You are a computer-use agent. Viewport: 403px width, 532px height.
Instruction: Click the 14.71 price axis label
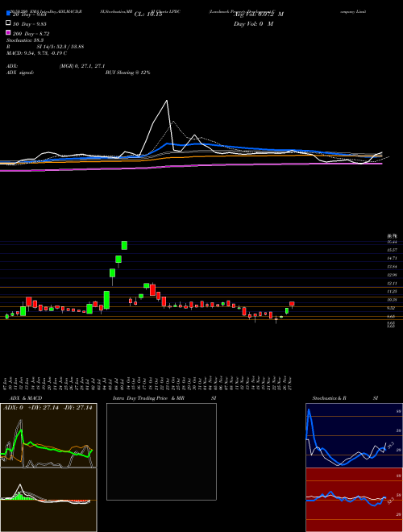(x=392, y=258)
